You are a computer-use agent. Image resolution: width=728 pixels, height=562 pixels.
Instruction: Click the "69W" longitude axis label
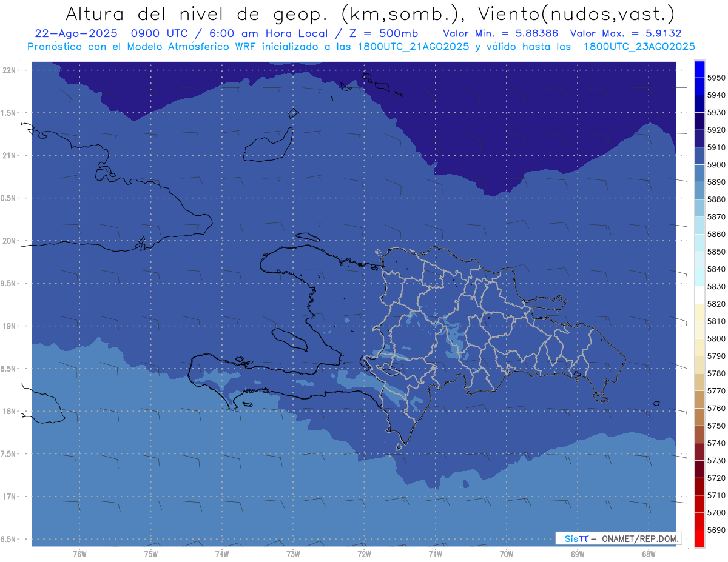[x=578, y=554]
